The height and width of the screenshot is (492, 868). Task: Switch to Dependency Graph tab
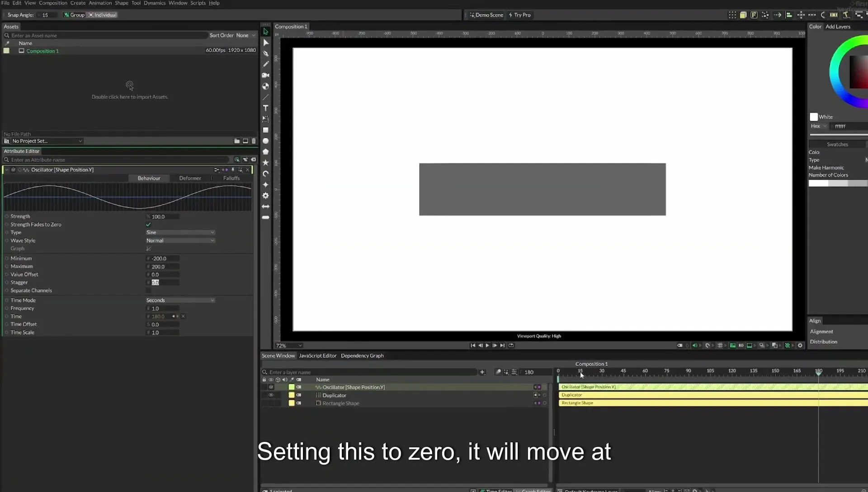[x=362, y=356]
